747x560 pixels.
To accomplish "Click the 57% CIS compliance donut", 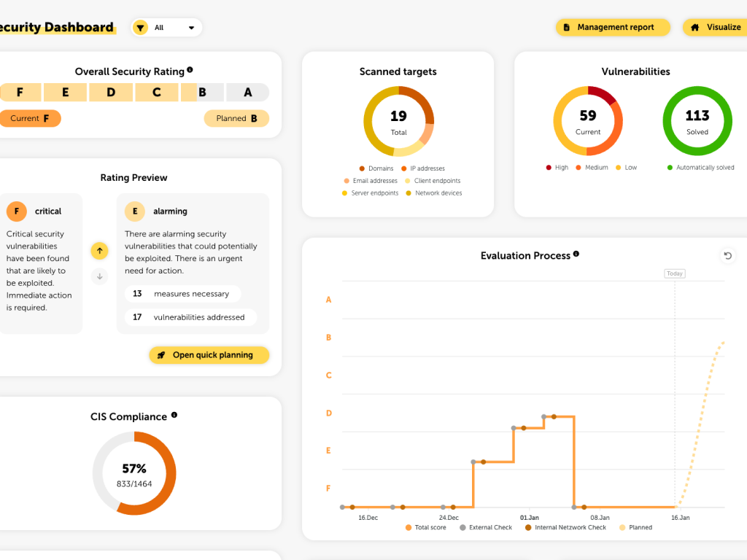I will click(x=134, y=473).
